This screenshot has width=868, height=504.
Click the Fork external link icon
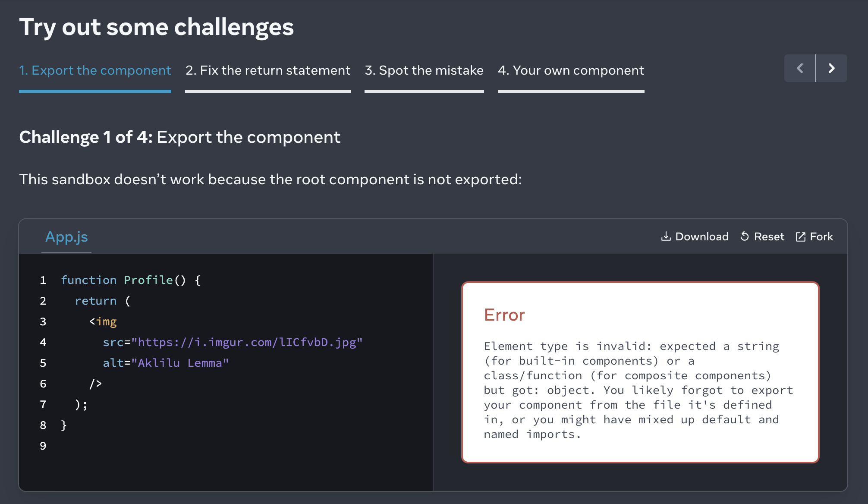click(800, 236)
